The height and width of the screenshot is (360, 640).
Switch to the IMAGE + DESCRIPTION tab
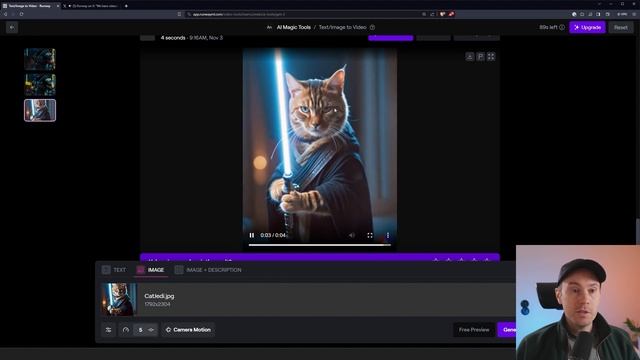[208, 270]
